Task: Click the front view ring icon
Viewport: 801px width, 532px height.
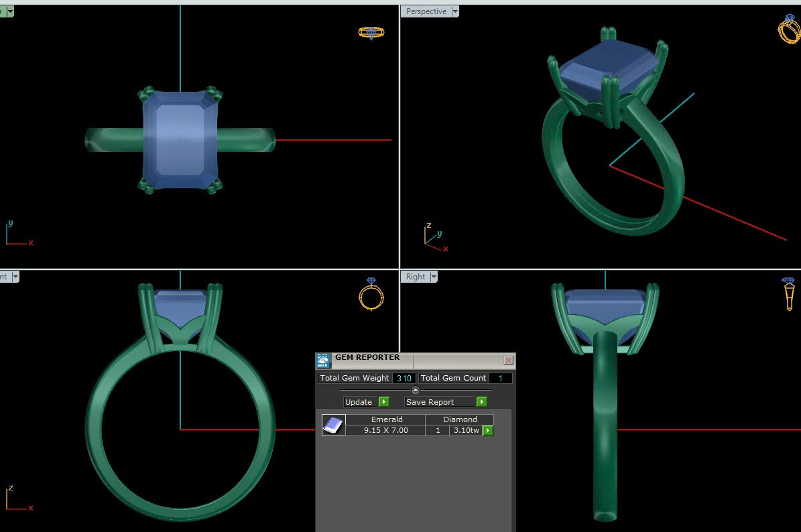Action: pos(371,294)
